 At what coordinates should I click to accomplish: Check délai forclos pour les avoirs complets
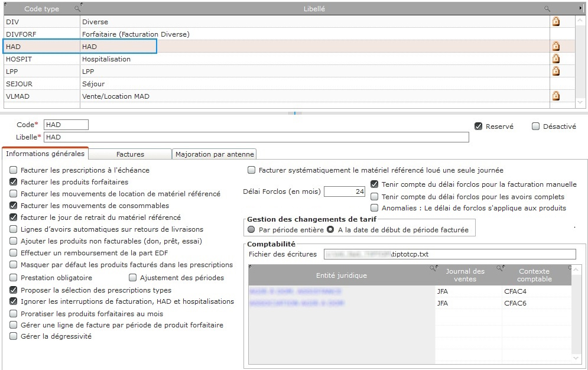374,197
